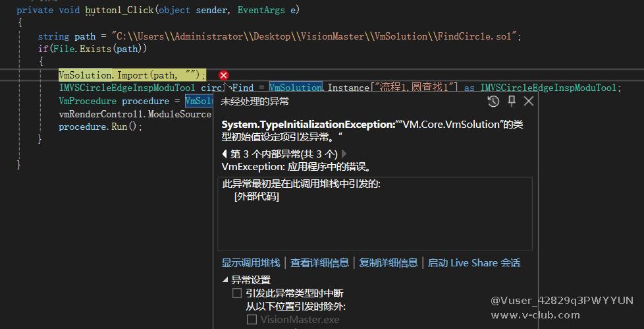Click 复制详细信息 link

pyautogui.click(x=389, y=263)
